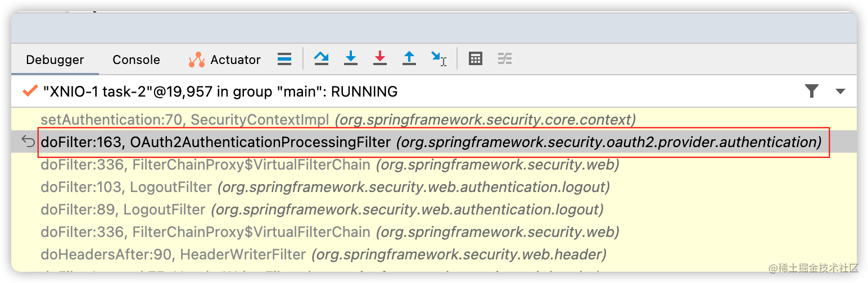Open the Evaluate Expression calculator icon

476,58
